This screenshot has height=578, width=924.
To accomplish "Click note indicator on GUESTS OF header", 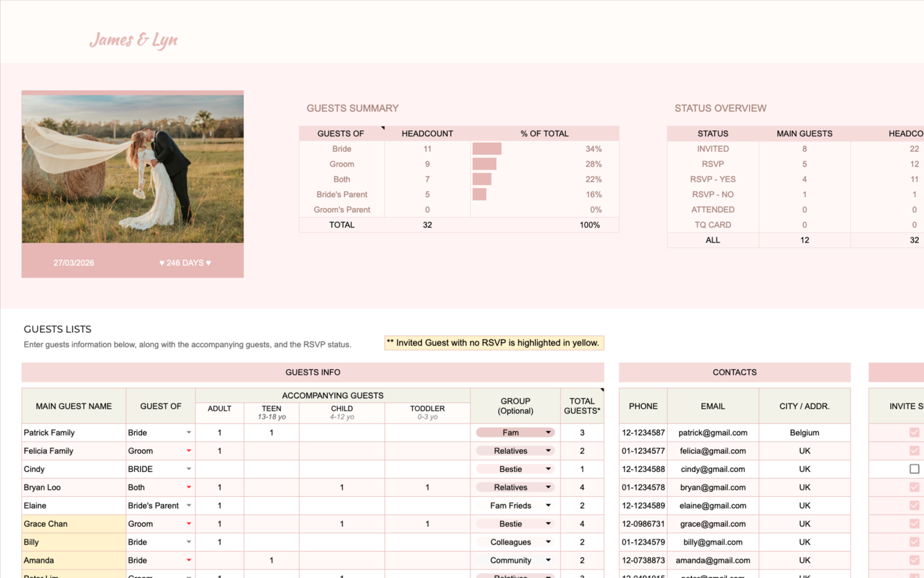I will (382, 128).
